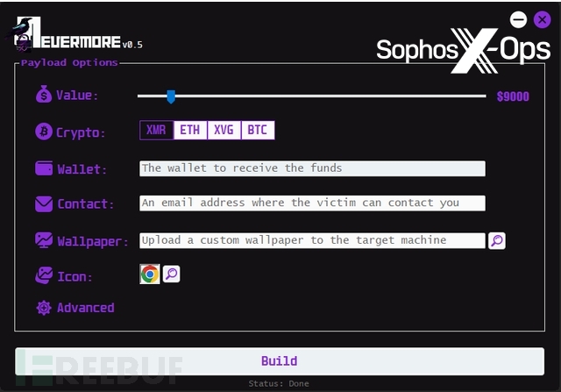Click the Bitcoin Crypto icon
Viewport: 561px width, 392px height.
coord(44,132)
